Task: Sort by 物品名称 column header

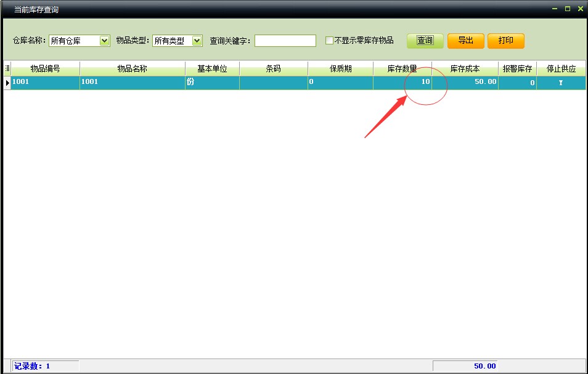Action: click(133, 69)
